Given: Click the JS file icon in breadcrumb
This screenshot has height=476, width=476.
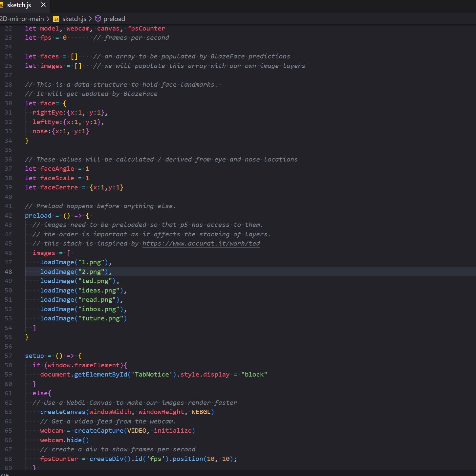Looking at the screenshot, I should point(56,19).
